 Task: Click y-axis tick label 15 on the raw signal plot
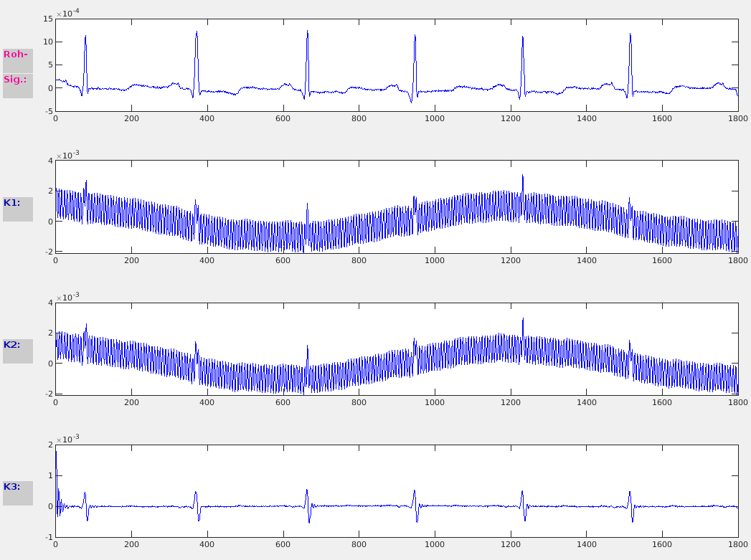[x=48, y=19]
